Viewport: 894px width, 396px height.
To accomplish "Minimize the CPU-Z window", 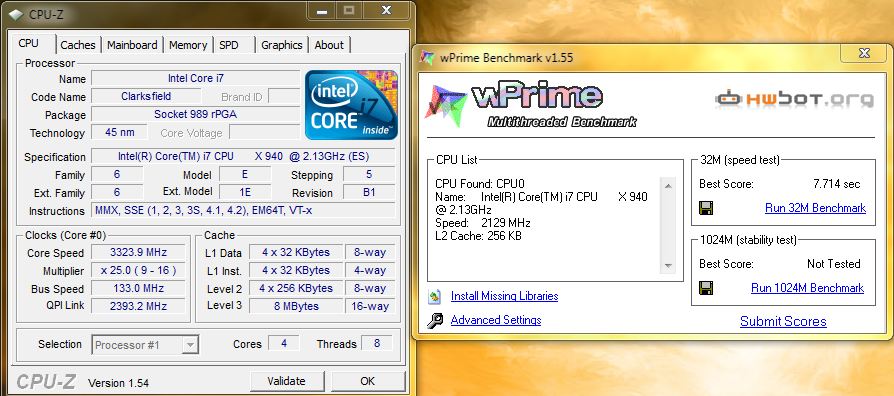I will click(x=322, y=10).
